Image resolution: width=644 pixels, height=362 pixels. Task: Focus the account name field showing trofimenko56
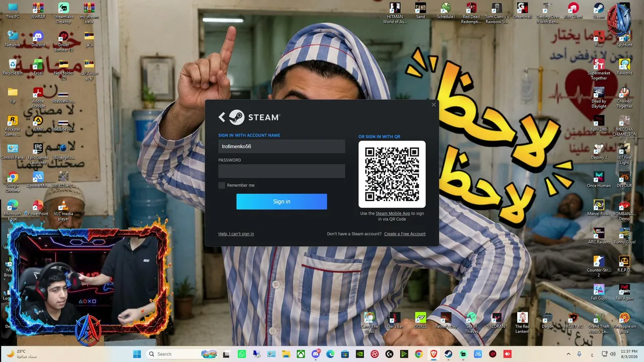click(282, 146)
